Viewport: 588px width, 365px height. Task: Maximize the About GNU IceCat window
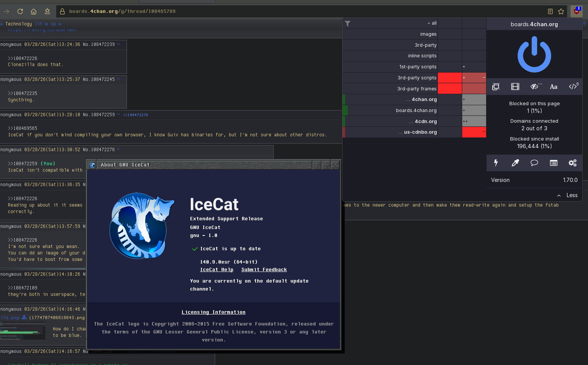[x=326, y=165]
